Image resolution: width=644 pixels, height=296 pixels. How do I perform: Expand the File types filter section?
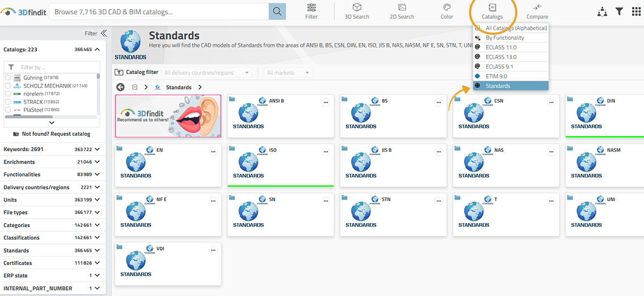[x=53, y=212]
